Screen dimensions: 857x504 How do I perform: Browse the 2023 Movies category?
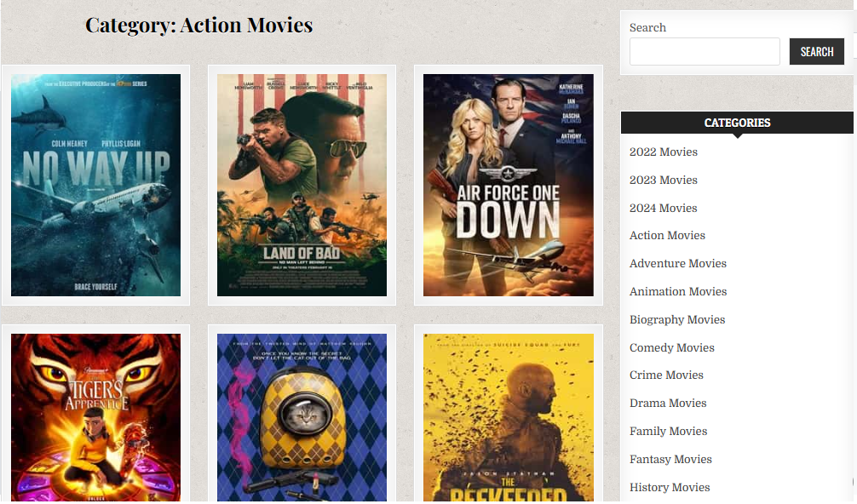pyautogui.click(x=663, y=180)
